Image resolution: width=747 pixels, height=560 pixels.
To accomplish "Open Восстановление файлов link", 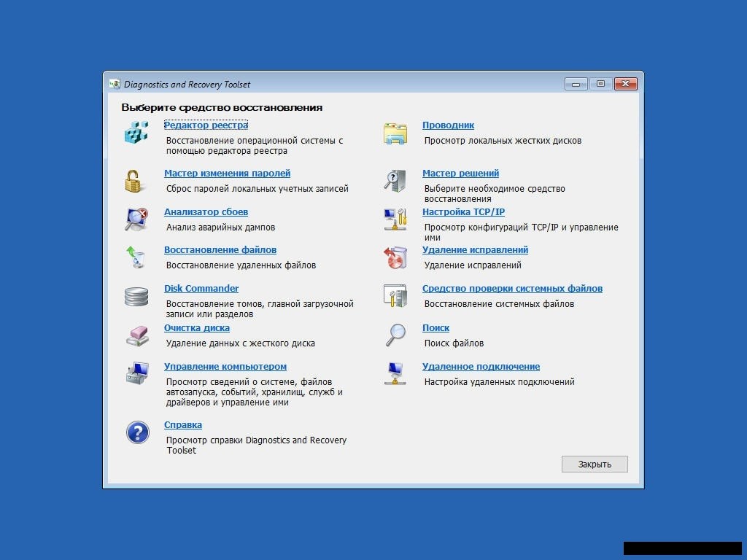I will click(x=220, y=250).
